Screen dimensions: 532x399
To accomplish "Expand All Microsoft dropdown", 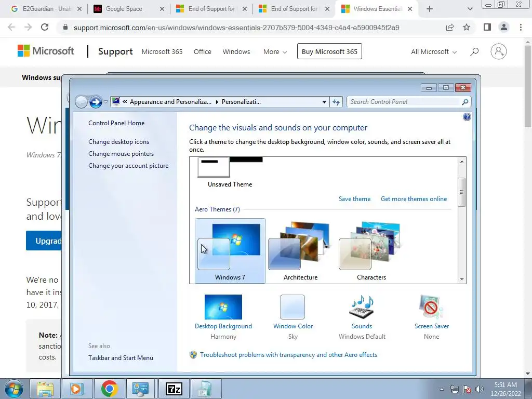I will [434, 51].
